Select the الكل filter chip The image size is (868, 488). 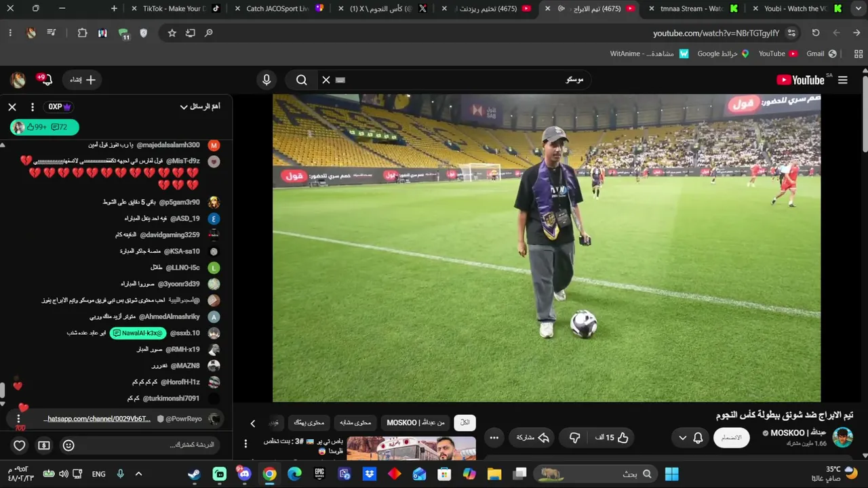[x=465, y=423]
